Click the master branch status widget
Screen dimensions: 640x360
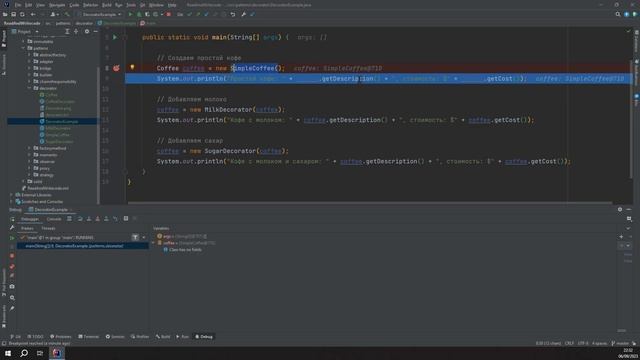pos(620,343)
